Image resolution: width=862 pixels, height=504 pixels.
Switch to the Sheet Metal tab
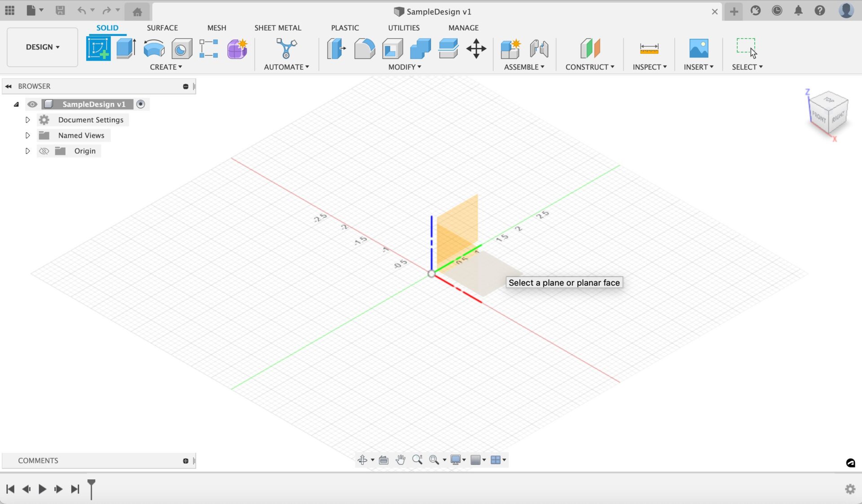(x=277, y=27)
